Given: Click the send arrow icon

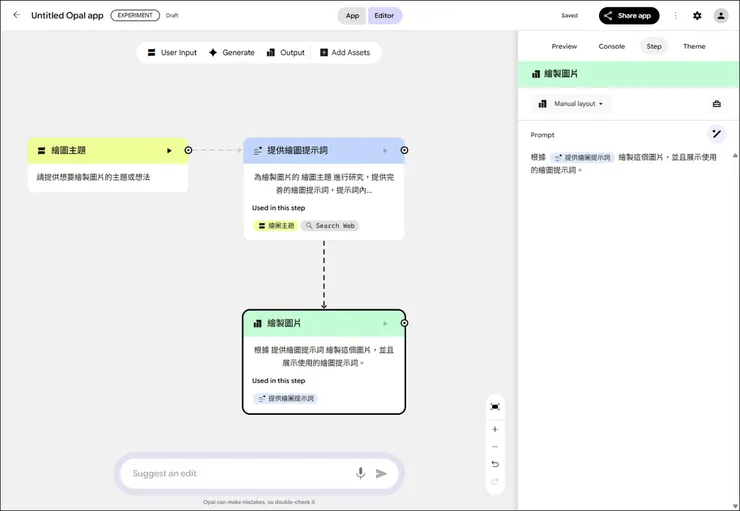Looking at the screenshot, I should (381, 473).
